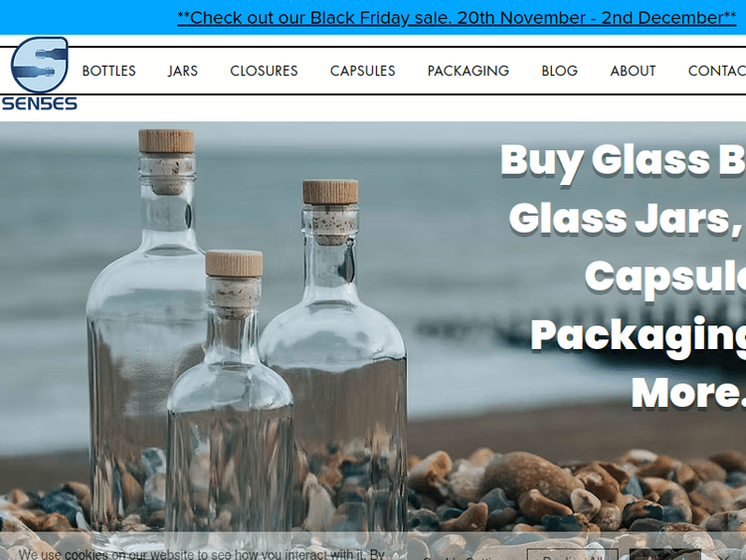Viewport: 746px width, 560px height.
Task: Navigate to the PACKAGING section
Action: 468,71
